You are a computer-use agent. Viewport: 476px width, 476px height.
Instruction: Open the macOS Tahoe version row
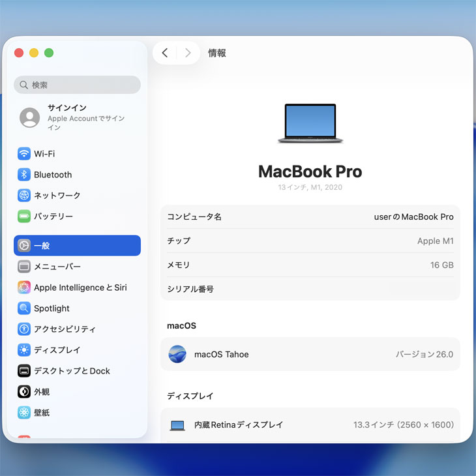click(x=310, y=355)
